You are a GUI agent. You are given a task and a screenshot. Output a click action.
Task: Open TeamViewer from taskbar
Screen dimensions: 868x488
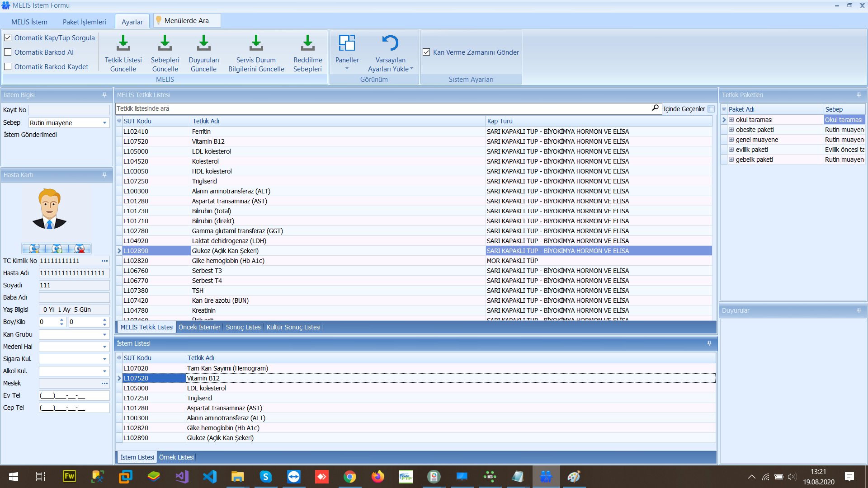pos(293,477)
